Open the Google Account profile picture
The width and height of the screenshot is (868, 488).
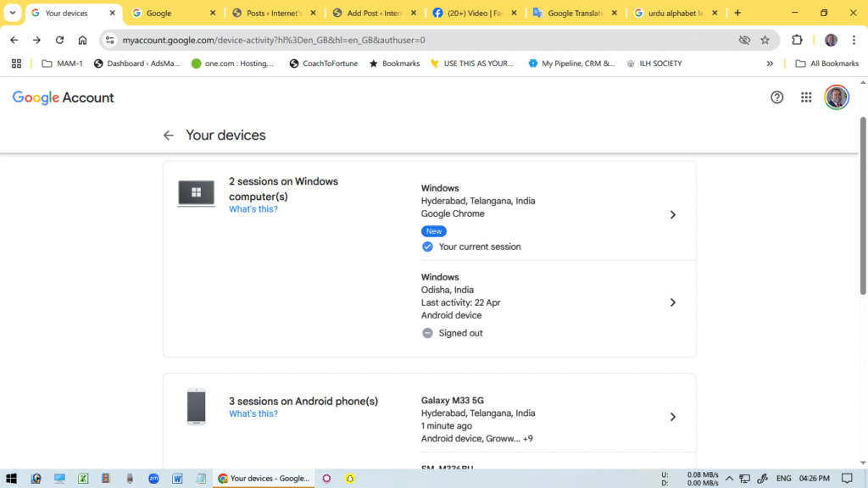pos(837,97)
